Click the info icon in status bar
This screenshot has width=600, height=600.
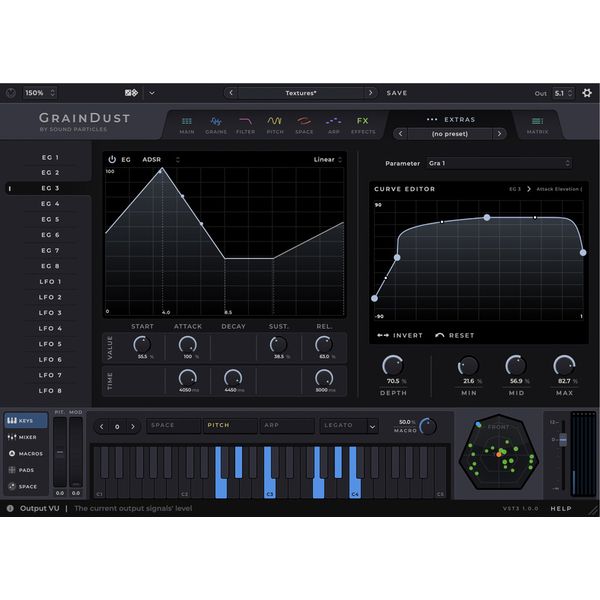[x=10, y=508]
